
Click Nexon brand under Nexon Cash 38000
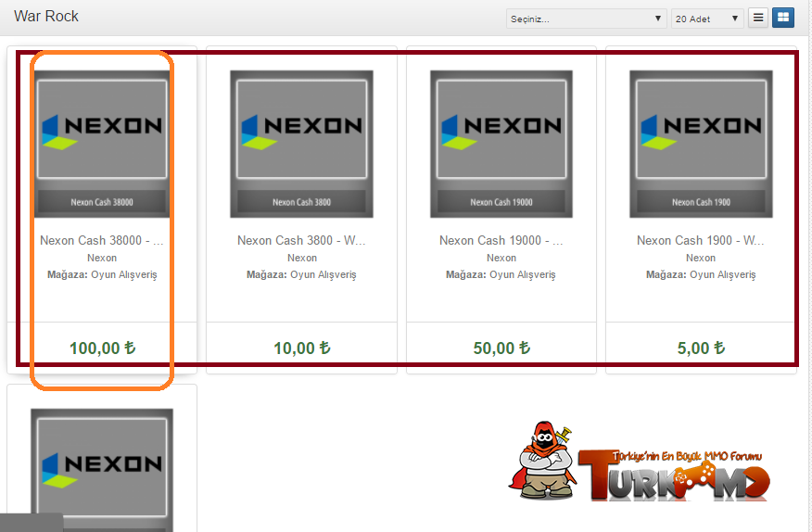(102, 258)
